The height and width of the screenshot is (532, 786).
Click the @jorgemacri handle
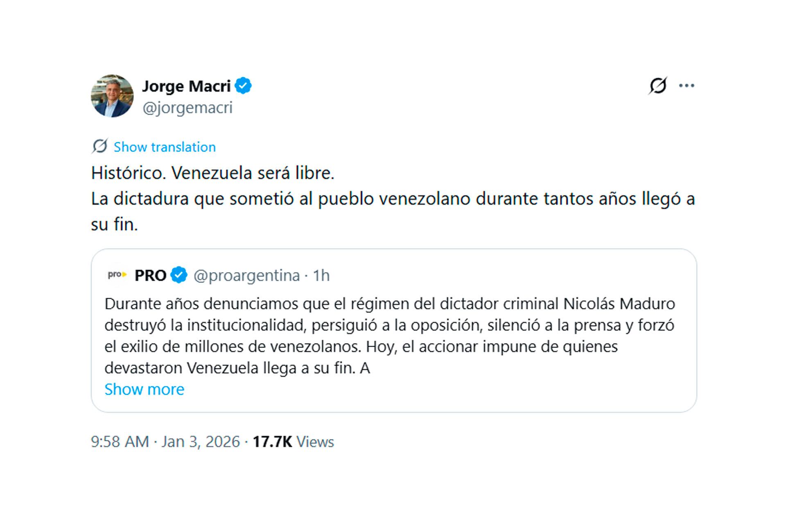coord(188,108)
